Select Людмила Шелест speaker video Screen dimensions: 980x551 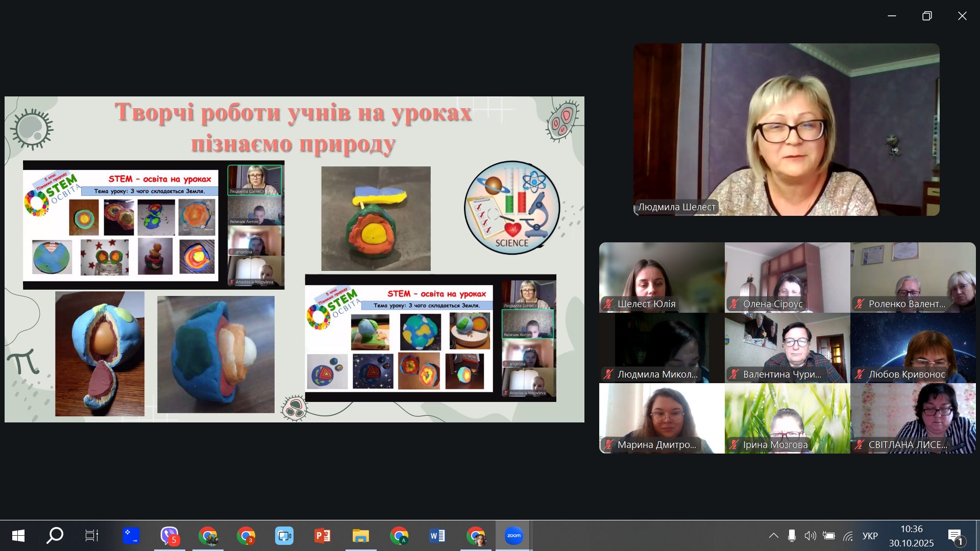(x=786, y=129)
